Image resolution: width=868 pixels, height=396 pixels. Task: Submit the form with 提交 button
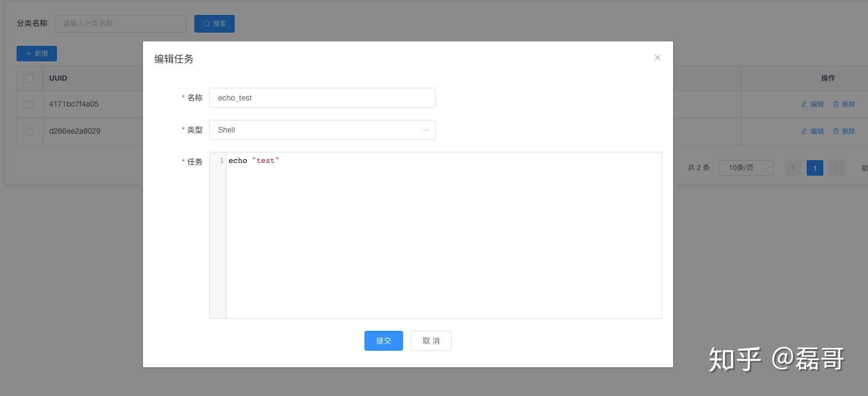point(383,341)
